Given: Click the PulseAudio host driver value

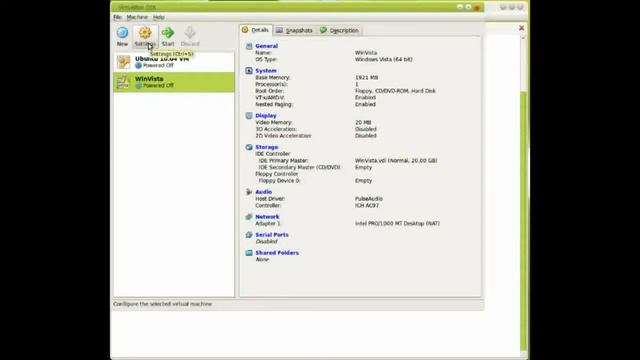Looking at the screenshot, I should click(369, 199).
